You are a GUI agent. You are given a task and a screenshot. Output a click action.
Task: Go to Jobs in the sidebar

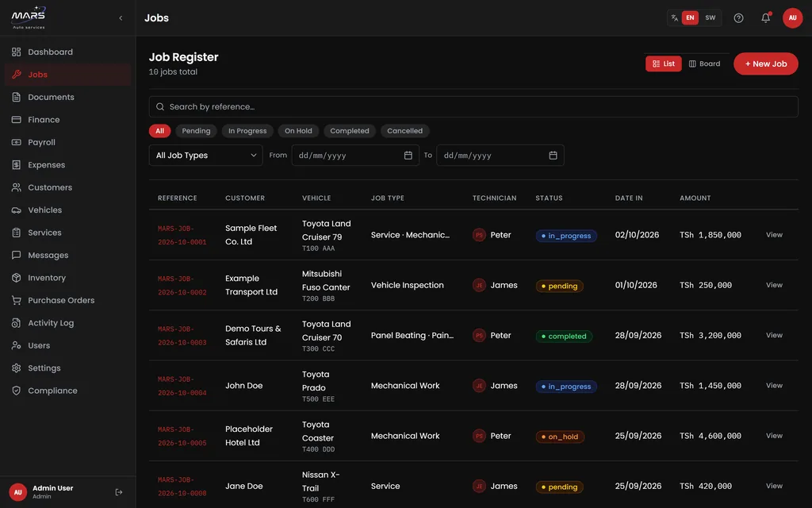[x=68, y=75]
